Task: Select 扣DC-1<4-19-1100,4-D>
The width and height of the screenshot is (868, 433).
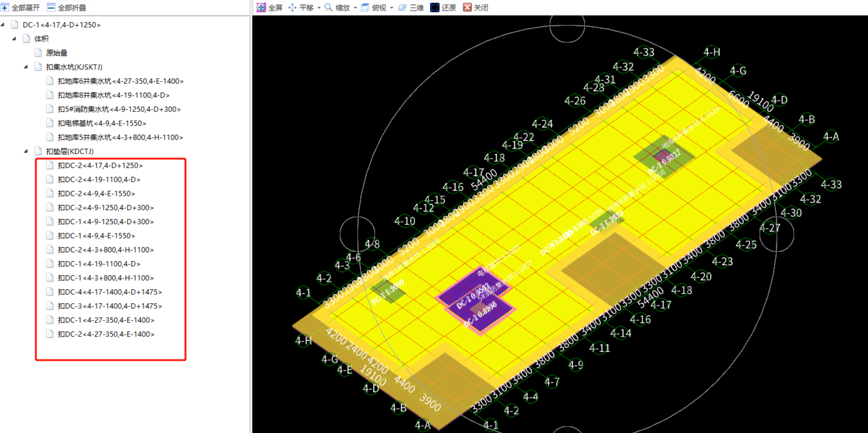Action: 99,264
